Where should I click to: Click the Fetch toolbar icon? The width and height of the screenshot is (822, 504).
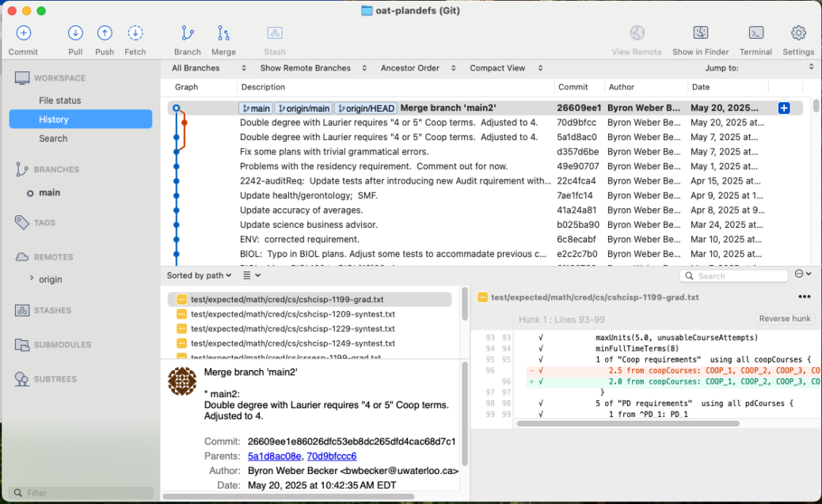point(135,33)
